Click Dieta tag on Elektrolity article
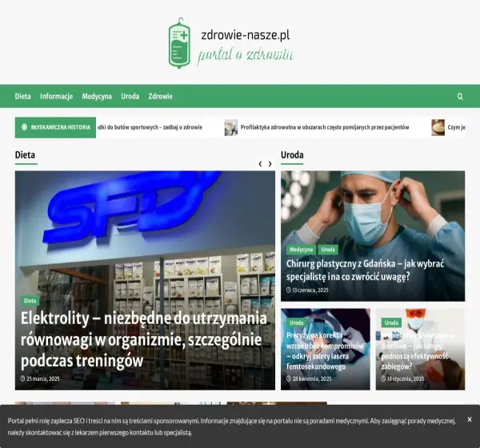The width and height of the screenshot is (480, 448). tap(30, 301)
